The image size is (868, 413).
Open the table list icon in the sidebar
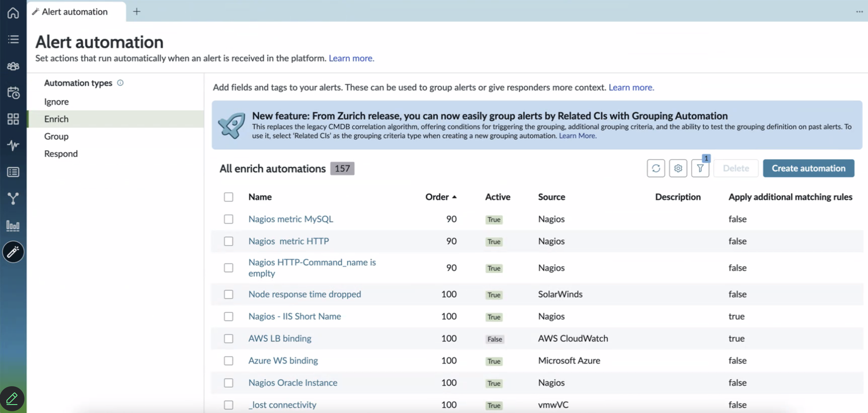point(13,172)
